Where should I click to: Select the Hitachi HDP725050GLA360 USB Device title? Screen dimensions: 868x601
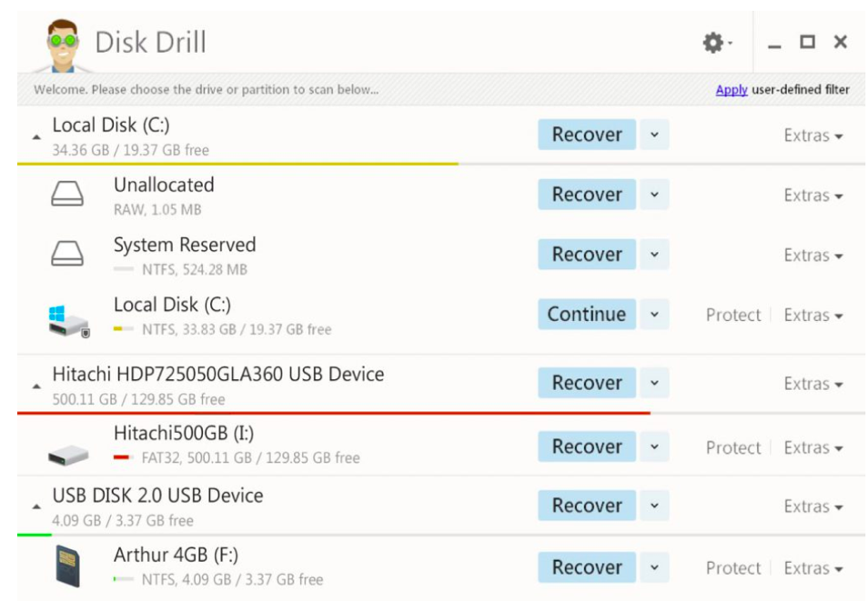pos(218,374)
